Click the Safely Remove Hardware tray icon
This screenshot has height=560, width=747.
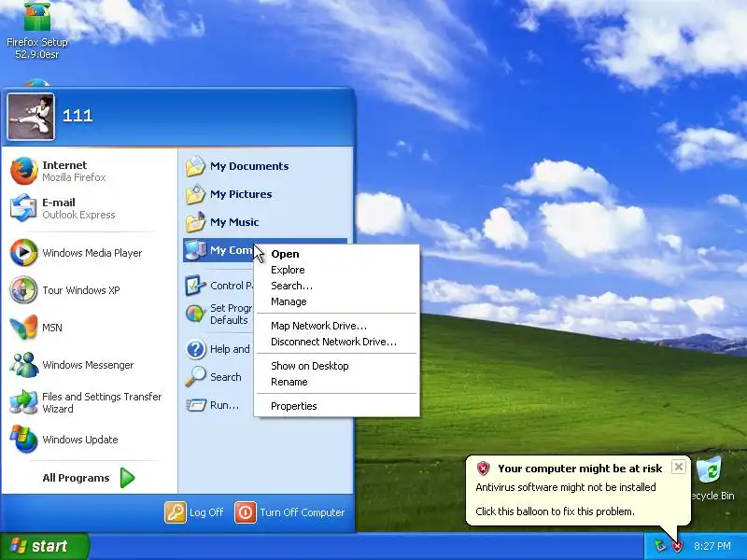(x=659, y=546)
